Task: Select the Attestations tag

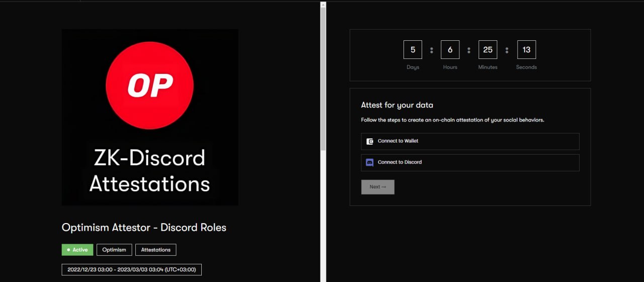Action: click(x=156, y=250)
